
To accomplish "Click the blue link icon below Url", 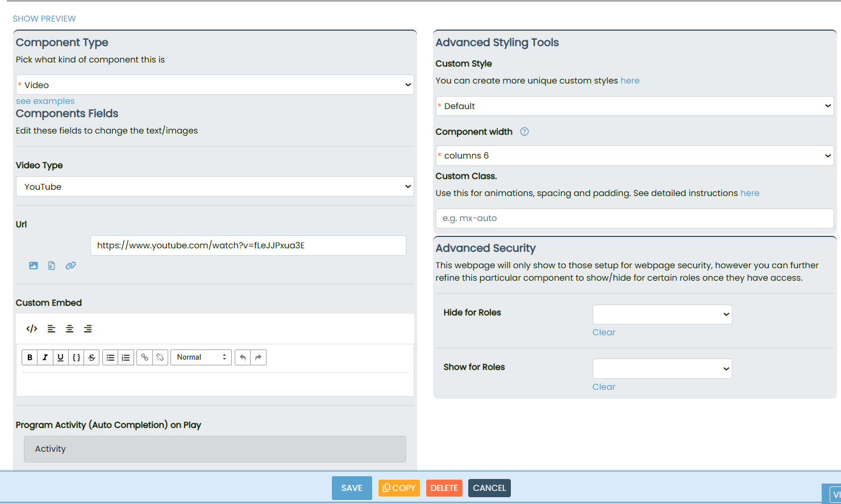I will [x=70, y=265].
